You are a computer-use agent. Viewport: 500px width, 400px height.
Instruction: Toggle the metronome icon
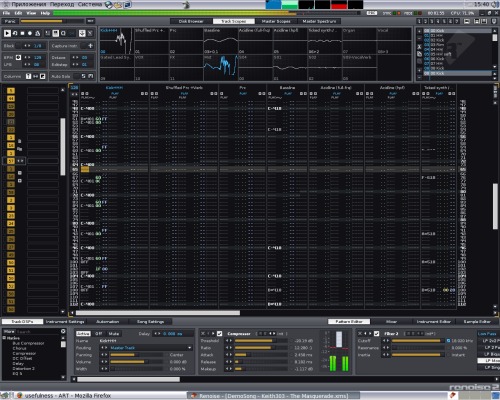point(37,33)
